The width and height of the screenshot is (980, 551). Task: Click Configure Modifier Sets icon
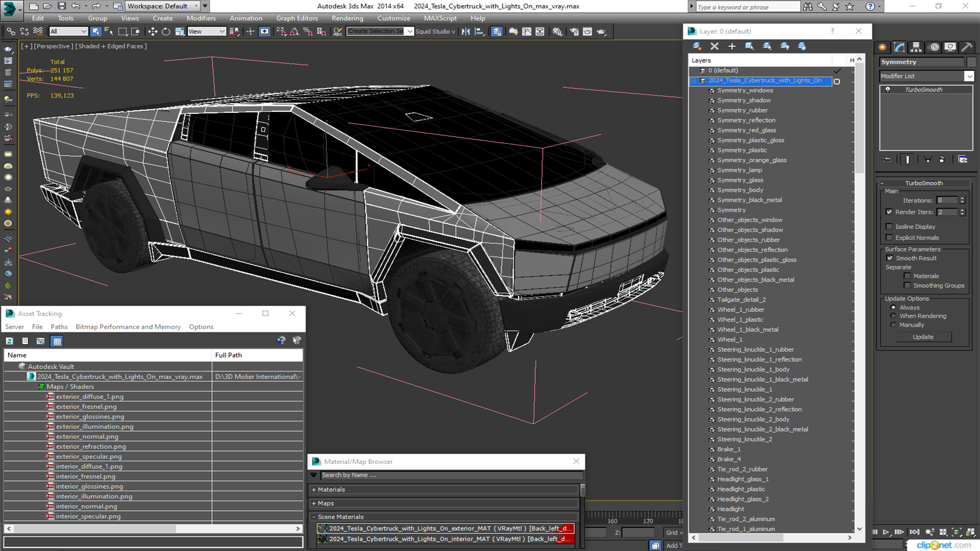(x=963, y=160)
